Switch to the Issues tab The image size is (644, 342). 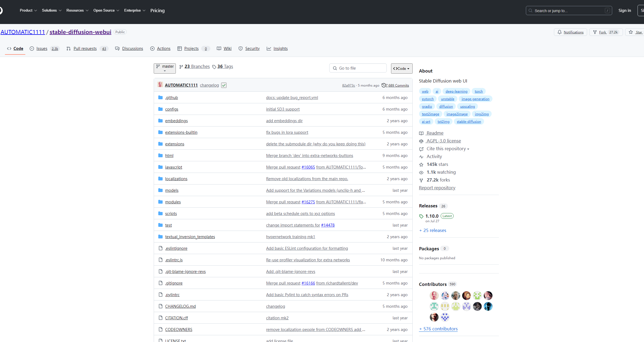pyautogui.click(x=42, y=49)
